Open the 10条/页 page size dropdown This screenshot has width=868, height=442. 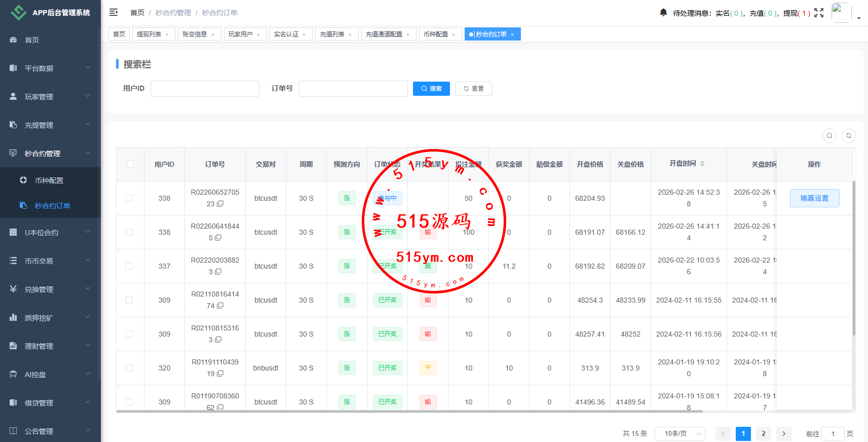pyautogui.click(x=680, y=433)
